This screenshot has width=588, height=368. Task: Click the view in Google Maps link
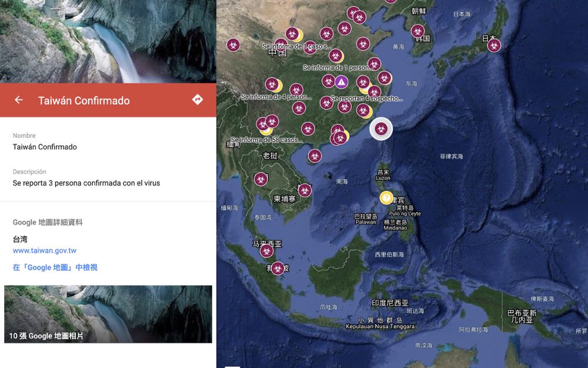pyautogui.click(x=55, y=267)
